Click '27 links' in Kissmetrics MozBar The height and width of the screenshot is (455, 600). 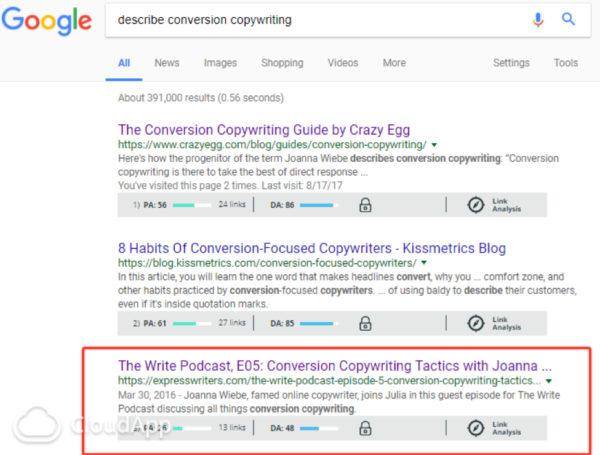(x=232, y=323)
